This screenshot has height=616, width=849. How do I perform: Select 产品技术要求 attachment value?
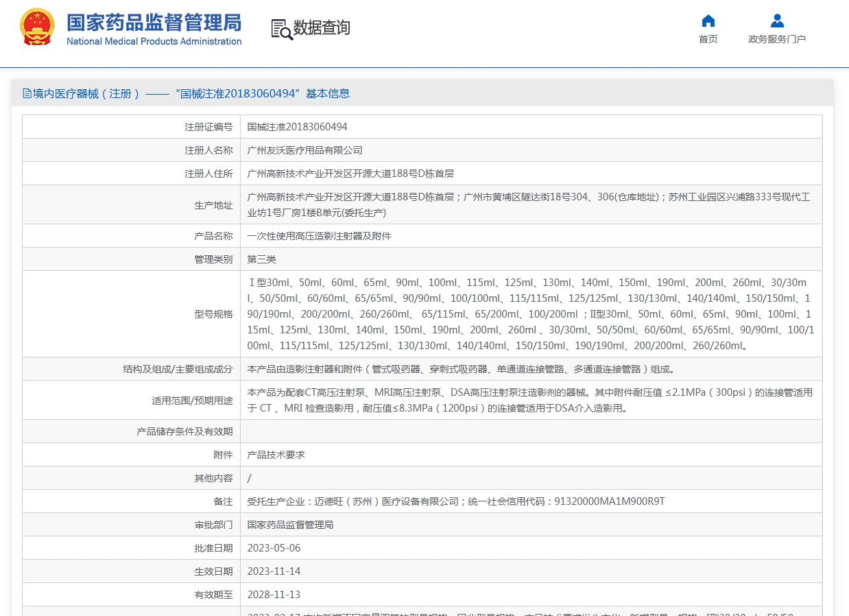pyautogui.click(x=276, y=455)
